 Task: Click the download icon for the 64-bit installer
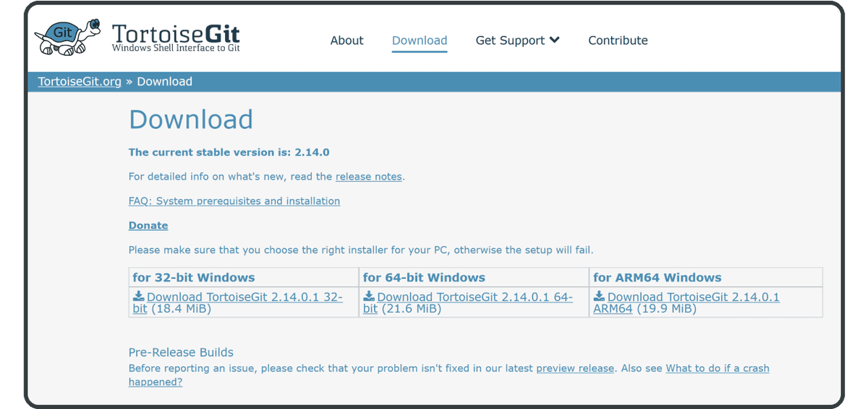(x=369, y=297)
